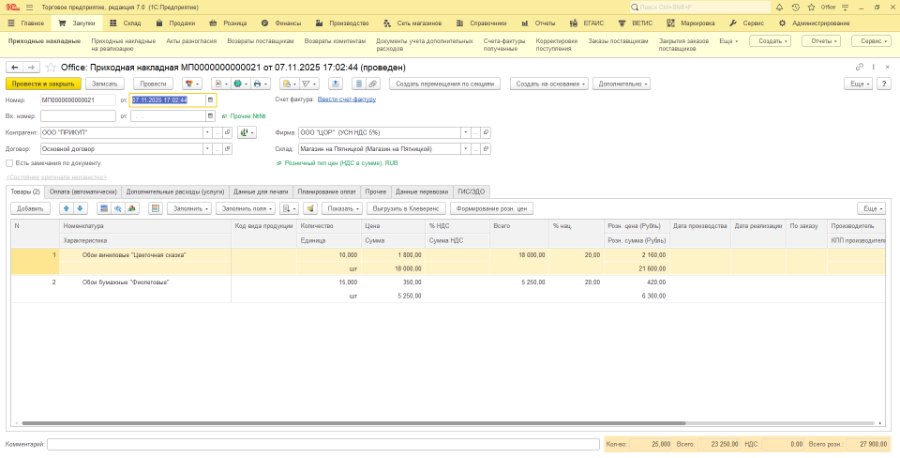Open favorites star in title bar
Screen dimensions: 900x458
point(811,7)
